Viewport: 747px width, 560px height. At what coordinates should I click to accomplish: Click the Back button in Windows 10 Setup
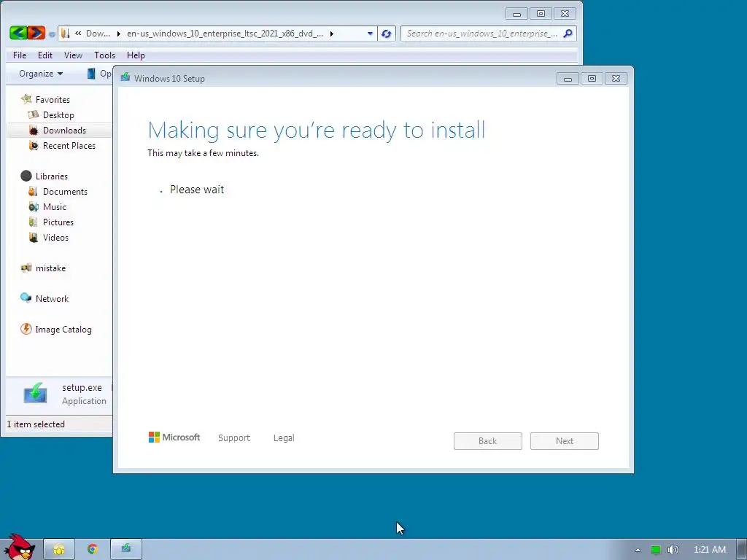pos(488,441)
